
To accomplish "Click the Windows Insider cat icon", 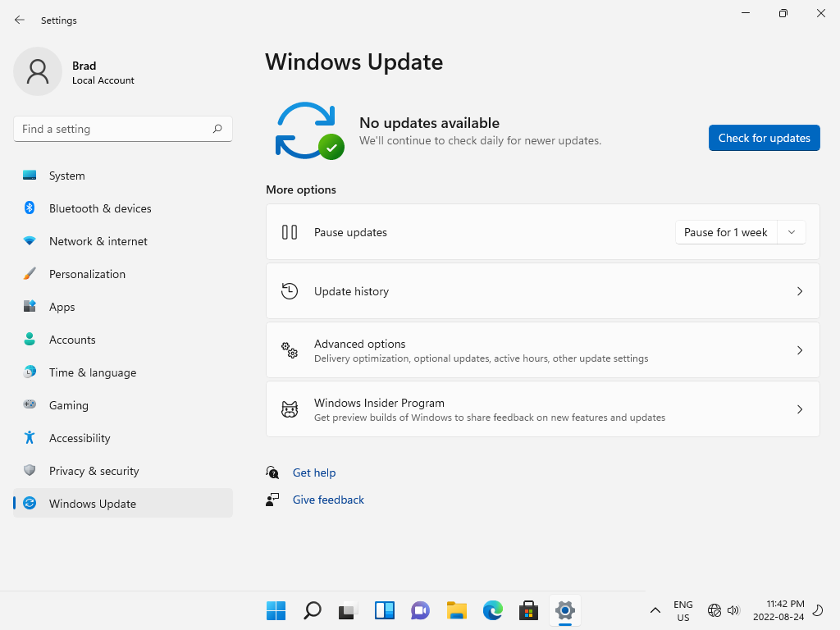I will [290, 409].
